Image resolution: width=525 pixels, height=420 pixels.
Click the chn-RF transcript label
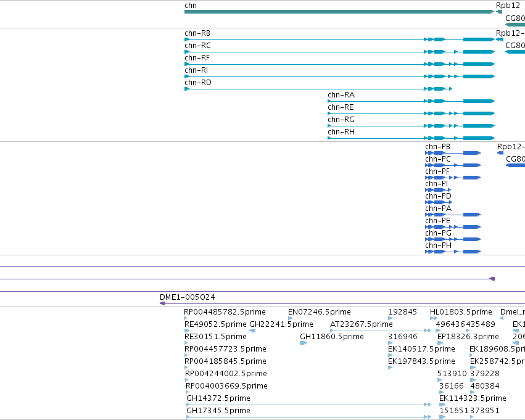tap(197, 58)
